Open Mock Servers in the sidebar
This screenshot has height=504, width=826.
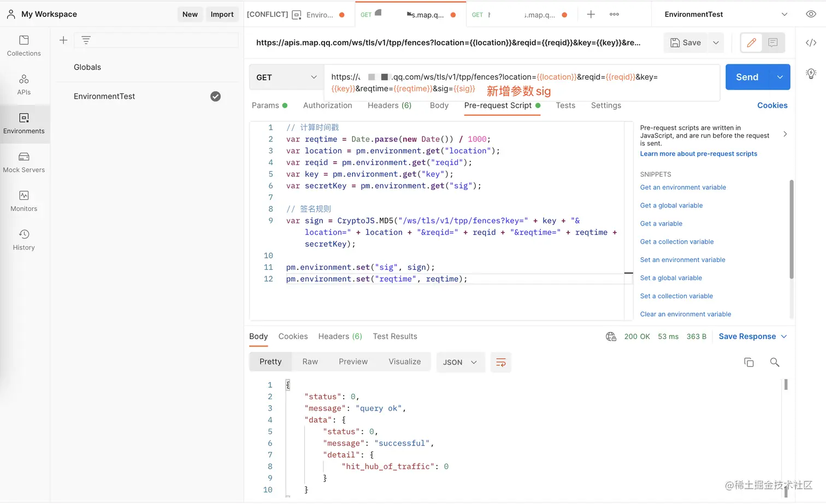coord(24,162)
